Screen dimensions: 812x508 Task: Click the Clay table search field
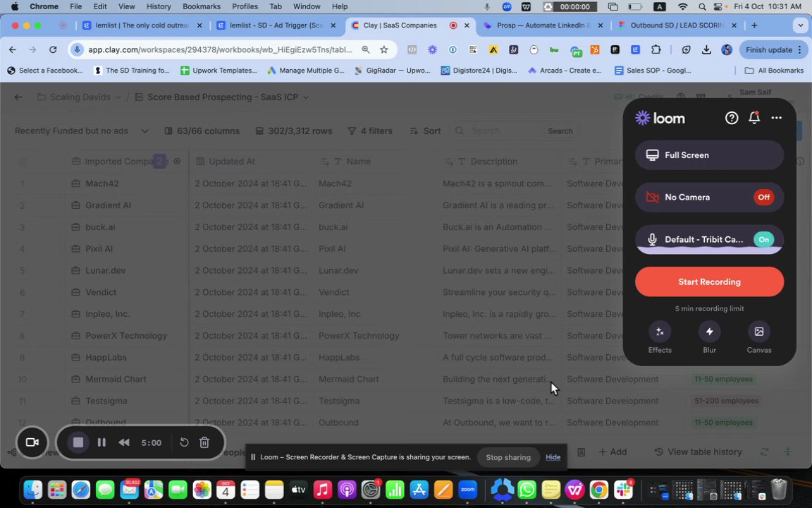coord(497,131)
